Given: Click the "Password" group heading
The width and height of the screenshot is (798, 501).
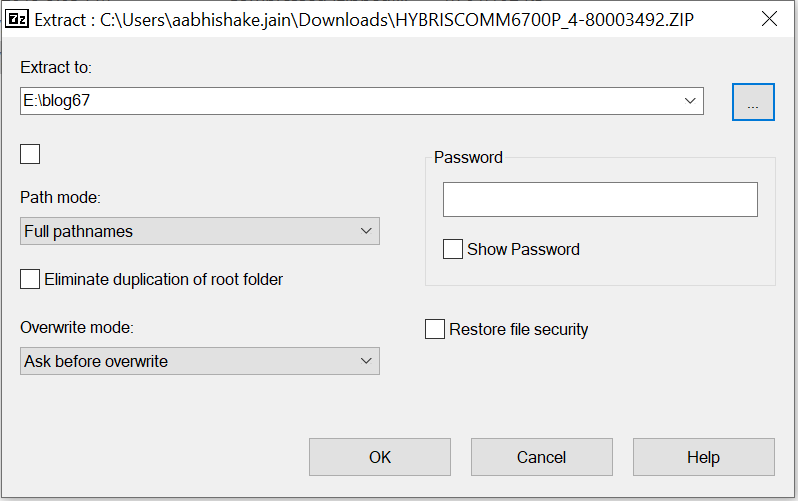Looking at the screenshot, I should click(468, 157).
